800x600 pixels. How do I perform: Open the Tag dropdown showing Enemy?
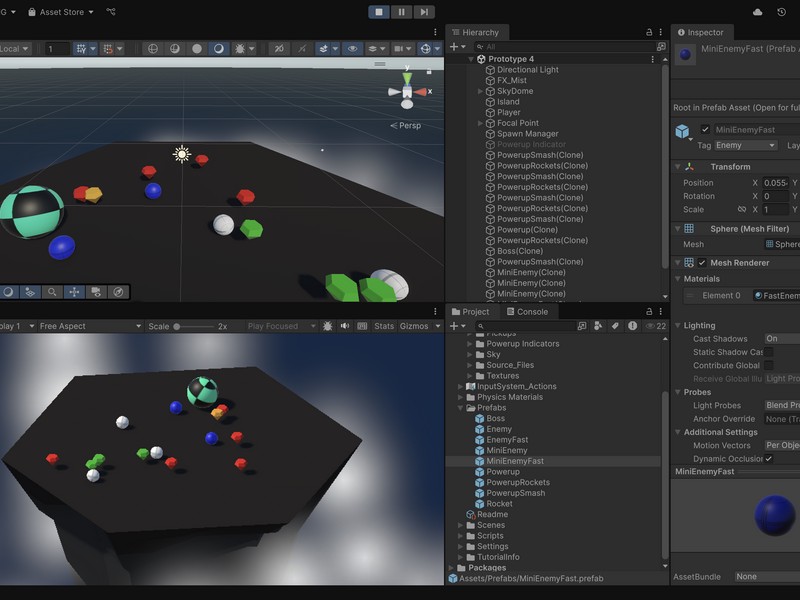coord(745,145)
